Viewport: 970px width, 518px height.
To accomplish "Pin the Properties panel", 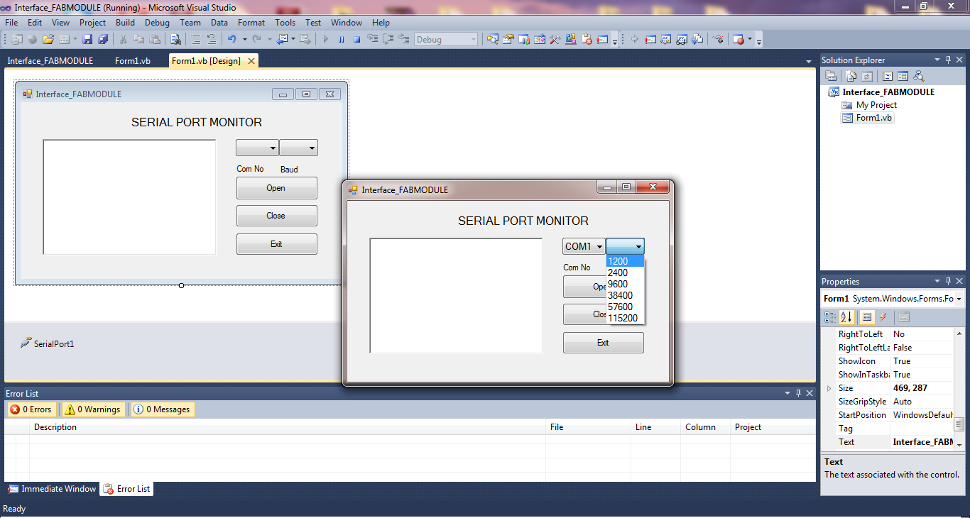I will pos(948,282).
